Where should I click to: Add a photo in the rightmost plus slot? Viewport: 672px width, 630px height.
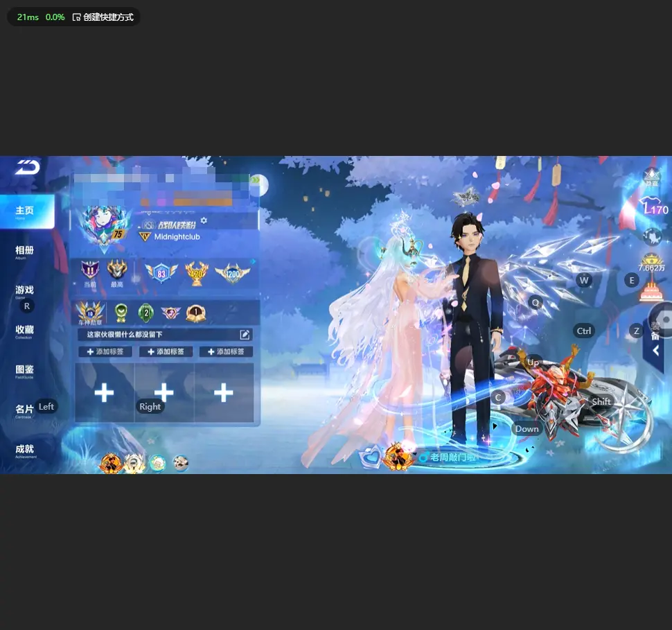(223, 393)
